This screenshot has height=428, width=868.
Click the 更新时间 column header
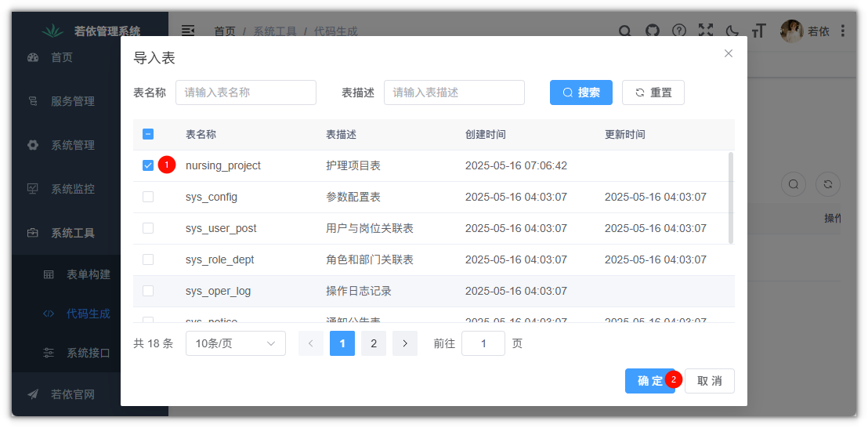625,135
